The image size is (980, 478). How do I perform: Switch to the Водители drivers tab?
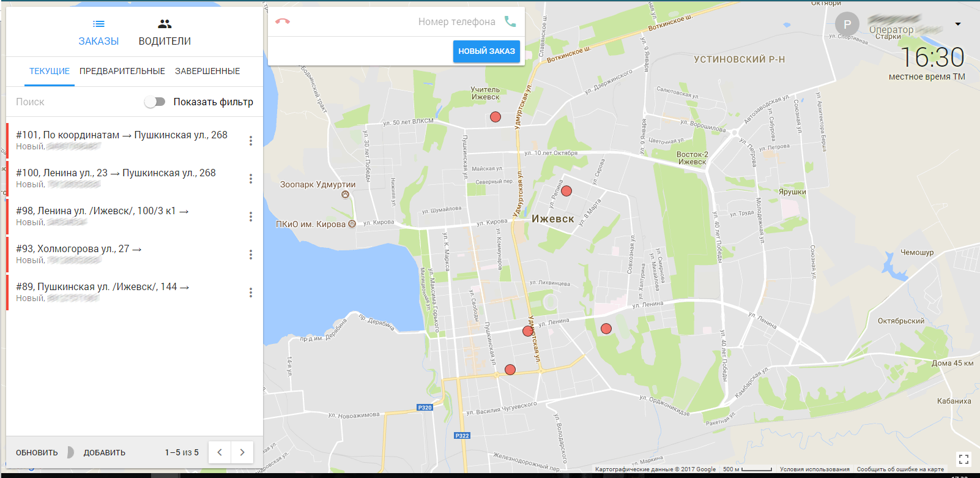coord(165,32)
